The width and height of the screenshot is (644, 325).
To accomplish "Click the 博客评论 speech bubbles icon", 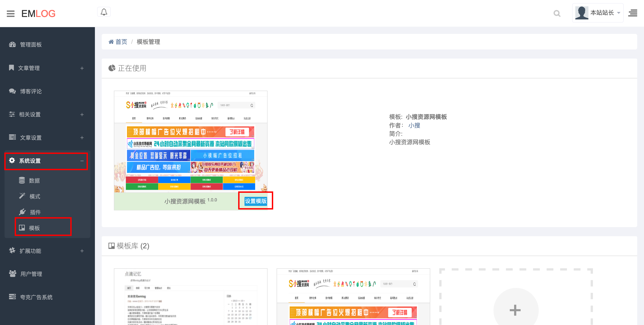I will [12, 91].
